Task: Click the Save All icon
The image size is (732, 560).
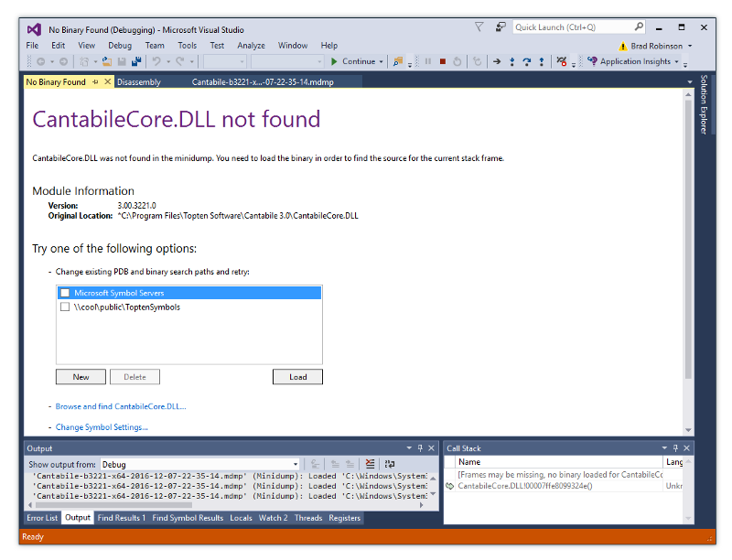Action: click(x=136, y=61)
